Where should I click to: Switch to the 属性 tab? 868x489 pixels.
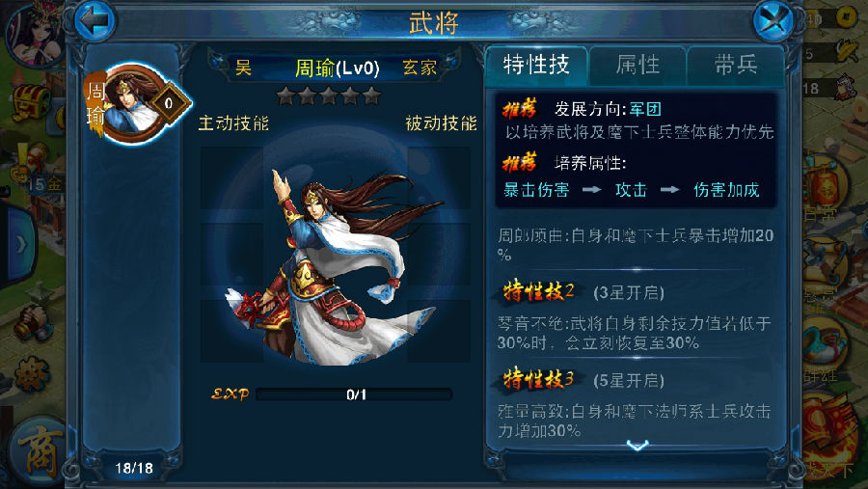click(x=637, y=66)
